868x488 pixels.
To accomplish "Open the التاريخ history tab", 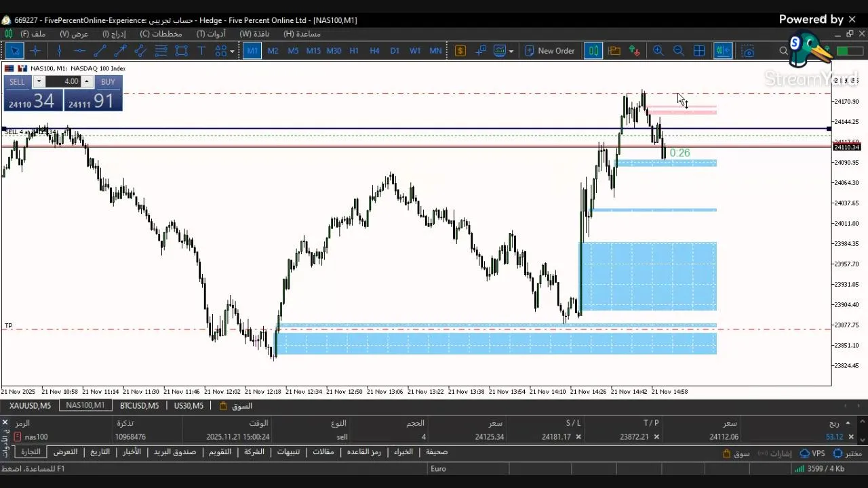I will (100, 452).
